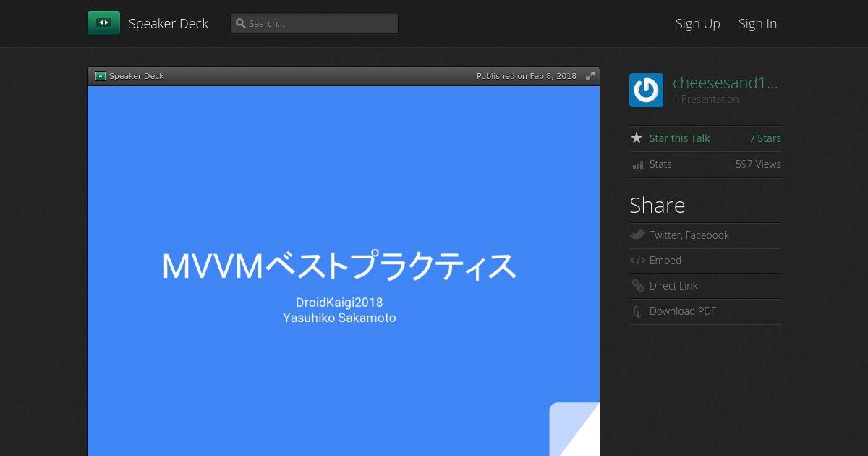Viewport: 868px width, 456px height.
Task: Click the 1 Presentation text
Action: 706,99
